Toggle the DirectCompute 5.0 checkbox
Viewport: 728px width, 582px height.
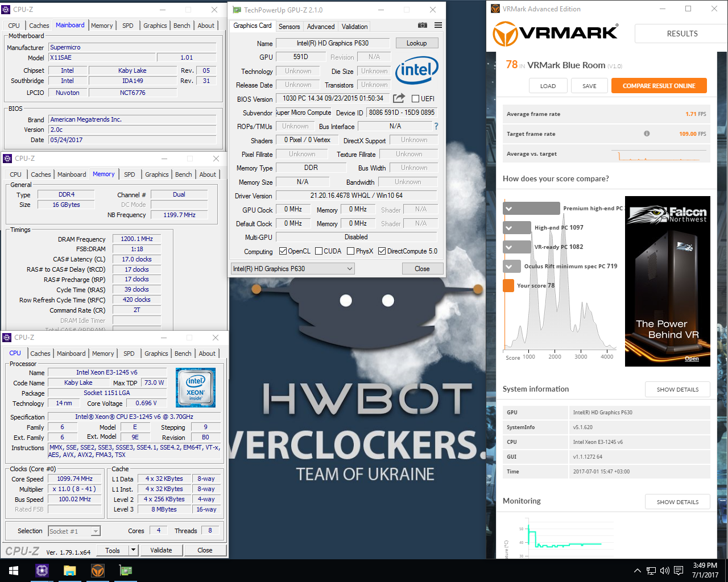point(382,251)
